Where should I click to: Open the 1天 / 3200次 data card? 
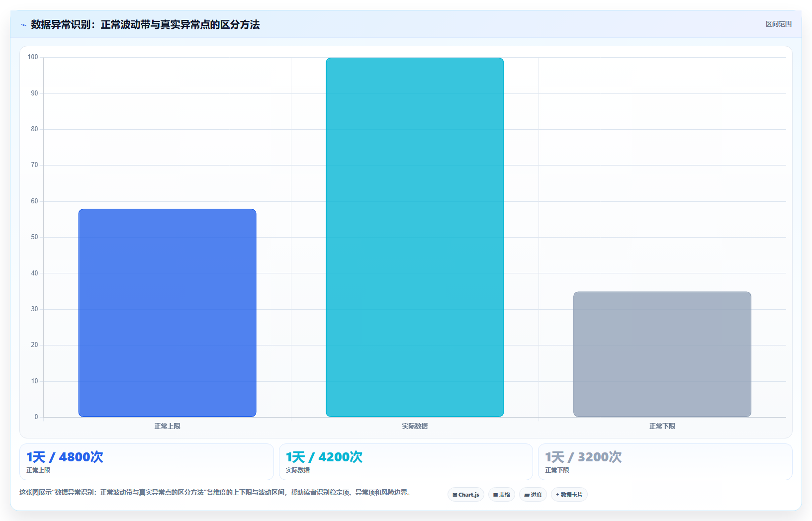click(x=665, y=462)
